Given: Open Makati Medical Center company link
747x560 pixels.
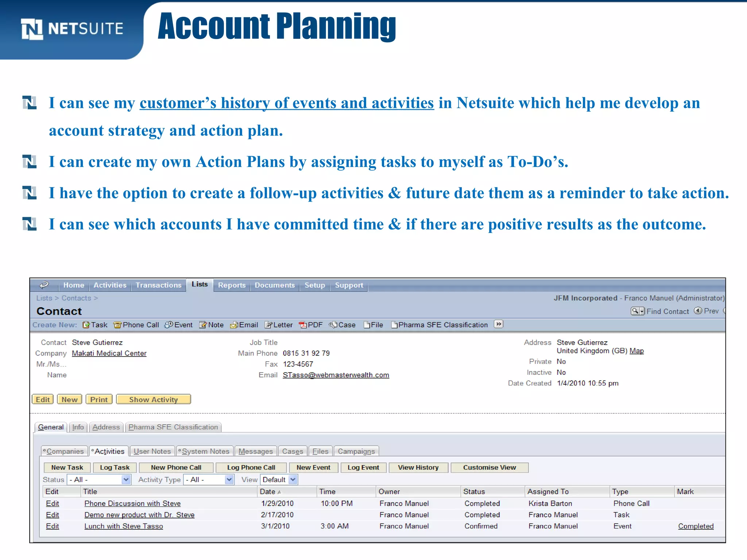Looking at the screenshot, I should coord(109,353).
